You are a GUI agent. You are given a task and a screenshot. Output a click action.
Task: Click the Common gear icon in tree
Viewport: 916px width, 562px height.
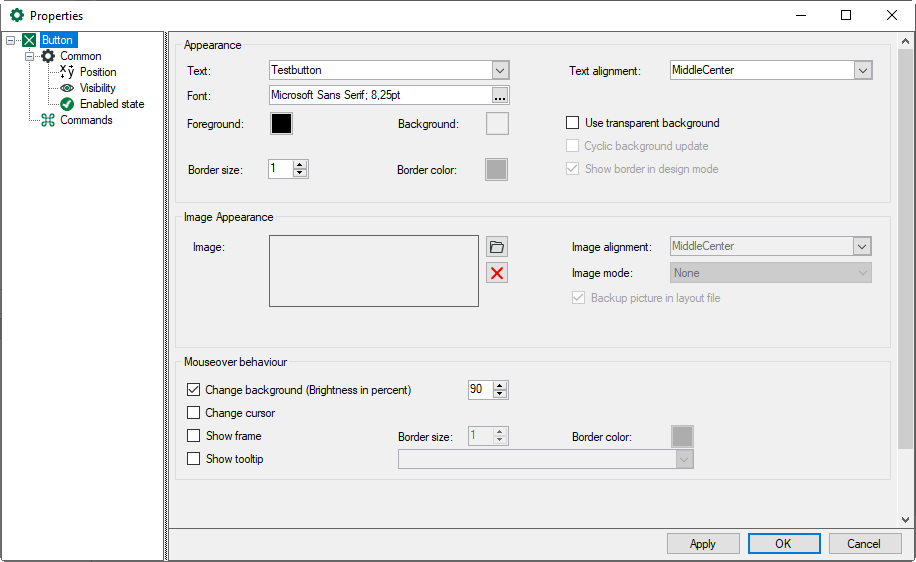[x=48, y=56]
